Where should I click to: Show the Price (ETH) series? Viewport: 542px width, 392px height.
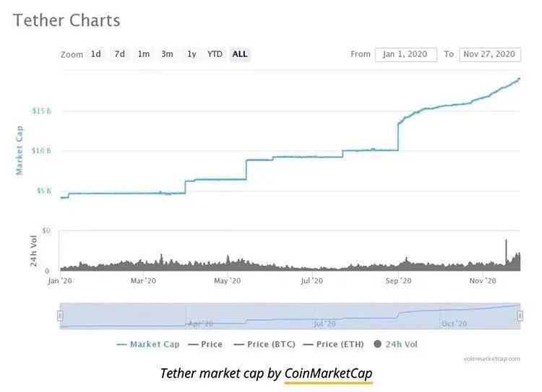tap(335, 344)
